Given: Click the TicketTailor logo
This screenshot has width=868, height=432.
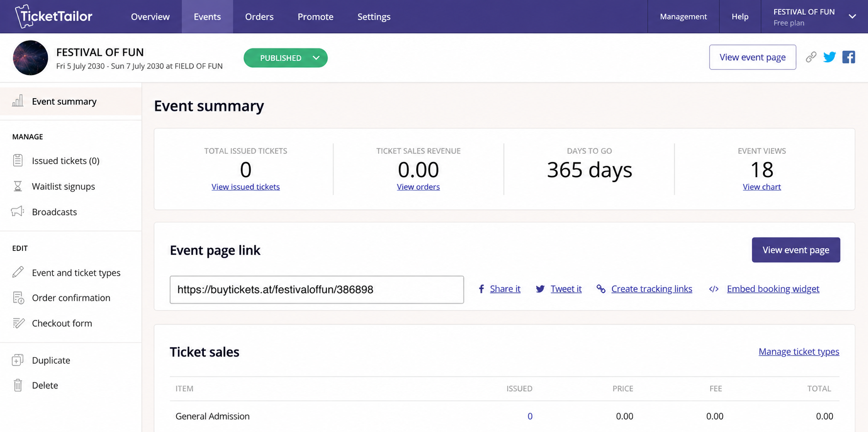Looking at the screenshot, I should 53,16.
